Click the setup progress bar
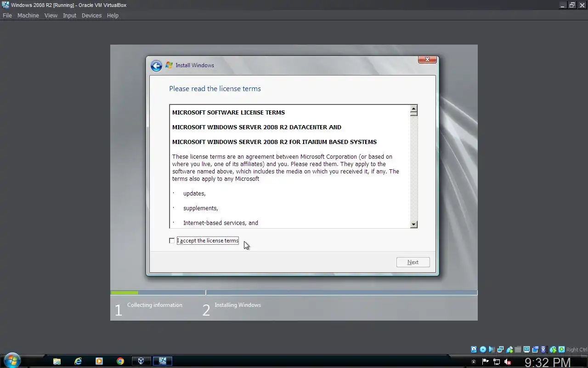This screenshot has width=588, height=368. click(294, 293)
